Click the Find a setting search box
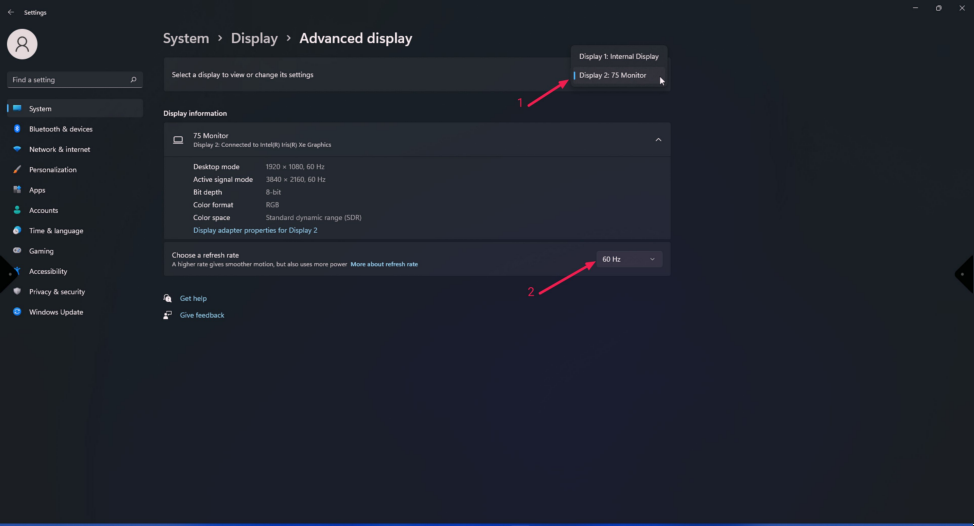Image resolution: width=974 pixels, height=526 pixels. pyautogui.click(x=70, y=79)
